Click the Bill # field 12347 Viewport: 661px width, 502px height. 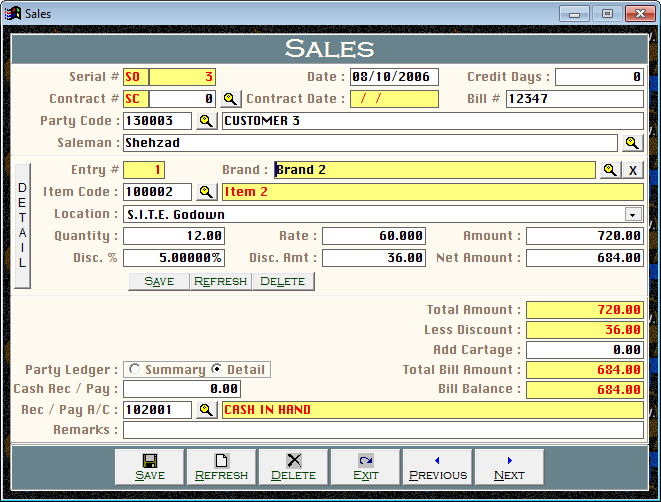coord(575,99)
